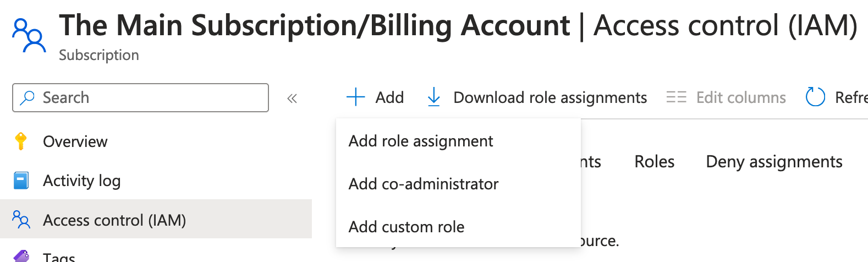The width and height of the screenshot is (868, 262).
Task: Click the Overview key icon
Action: coord(21,141)
